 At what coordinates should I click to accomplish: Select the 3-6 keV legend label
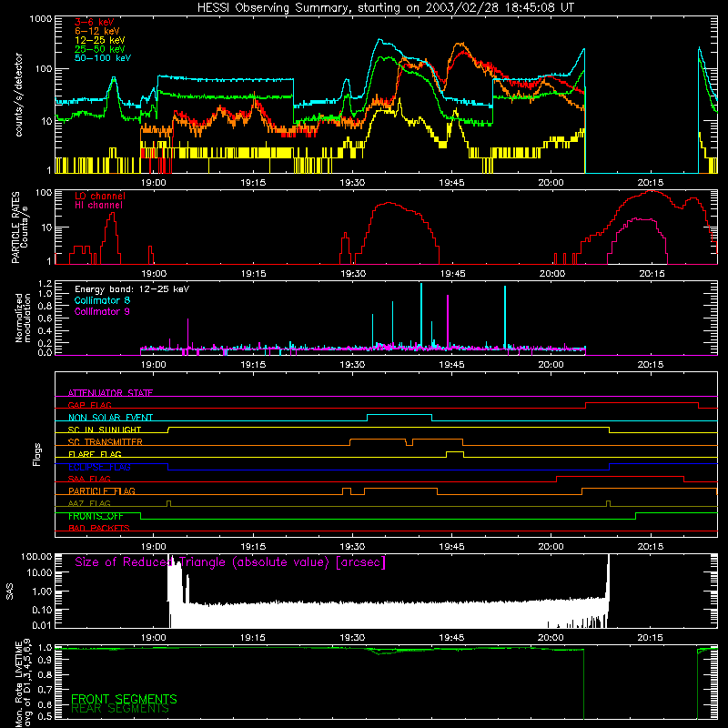click(95, 22)
